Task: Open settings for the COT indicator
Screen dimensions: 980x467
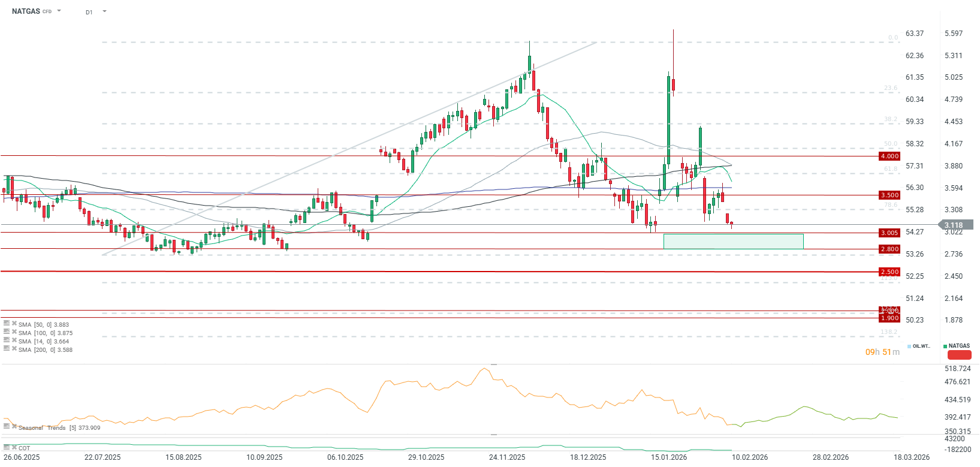Action: 7,447
